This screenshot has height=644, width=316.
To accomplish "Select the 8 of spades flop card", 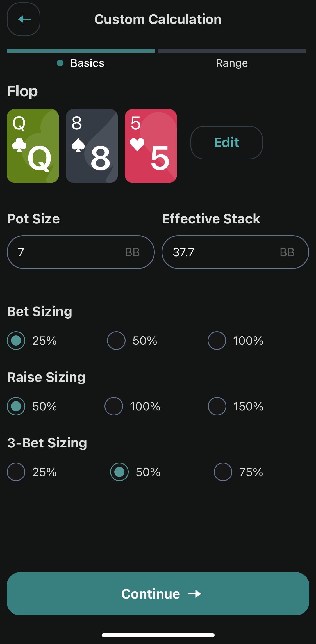I will pos(92,146).
